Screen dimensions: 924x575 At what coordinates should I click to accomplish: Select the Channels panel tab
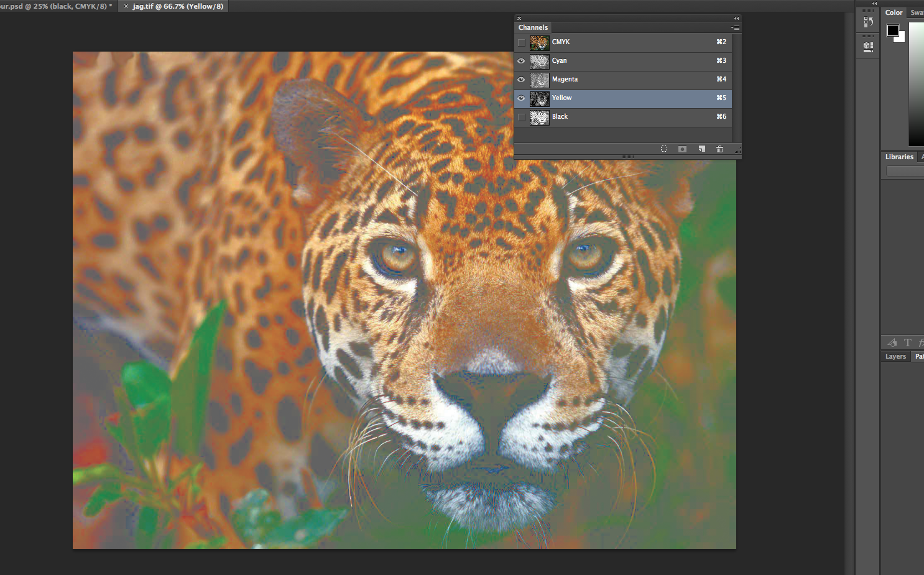[533, 27]
